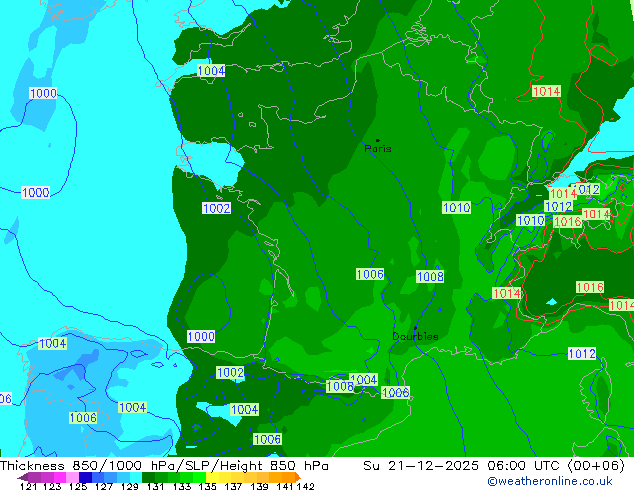The height and width of the screenshot is (490, 634).
Task: Click the legend value 123
Action: tap(53, 486)
